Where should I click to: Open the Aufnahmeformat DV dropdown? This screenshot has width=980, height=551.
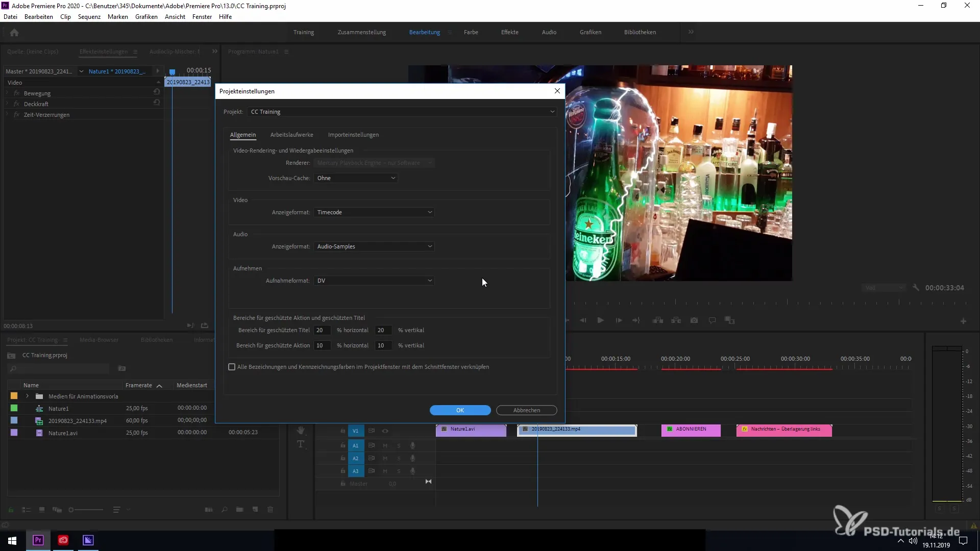click(x=374, y=281)
